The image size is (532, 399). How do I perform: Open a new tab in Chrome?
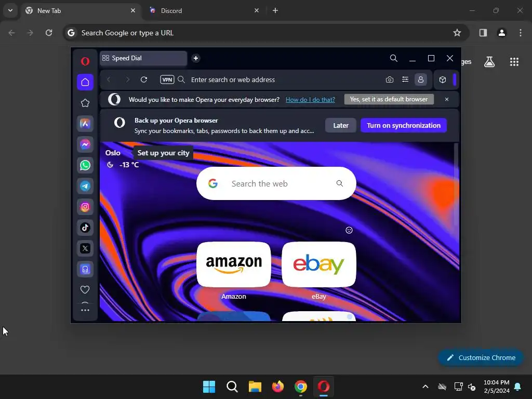pyautogui.click(x=275, y=10)
